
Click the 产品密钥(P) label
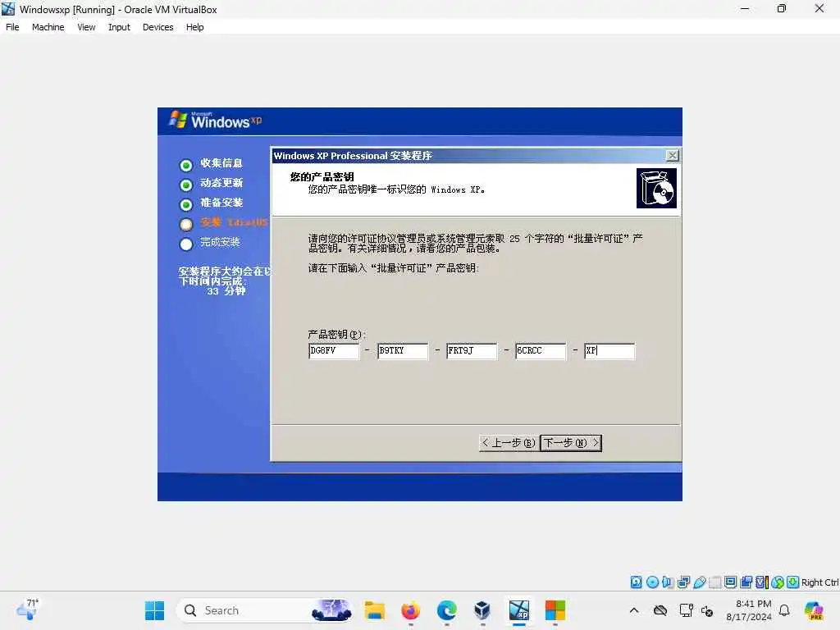(336, 335)
